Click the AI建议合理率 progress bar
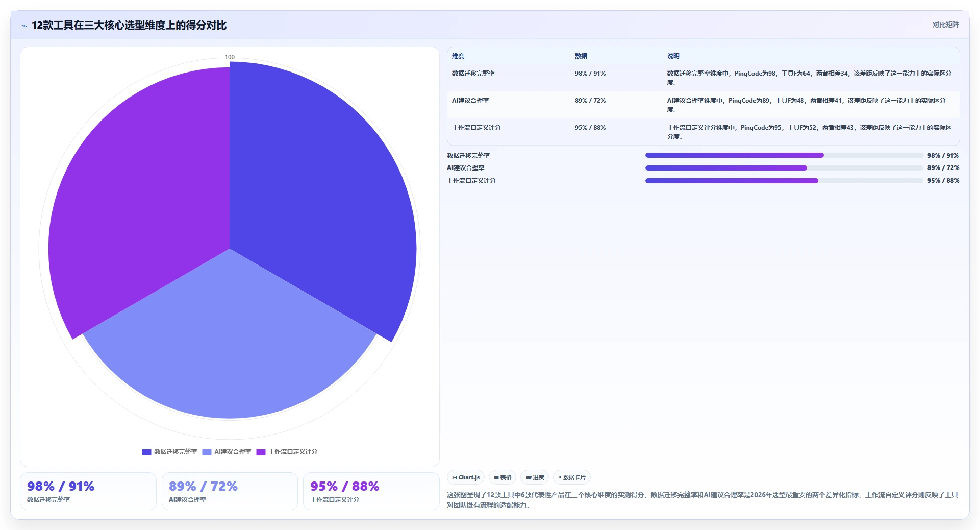This screenshot has width=980, height=530. coord(784,168)
